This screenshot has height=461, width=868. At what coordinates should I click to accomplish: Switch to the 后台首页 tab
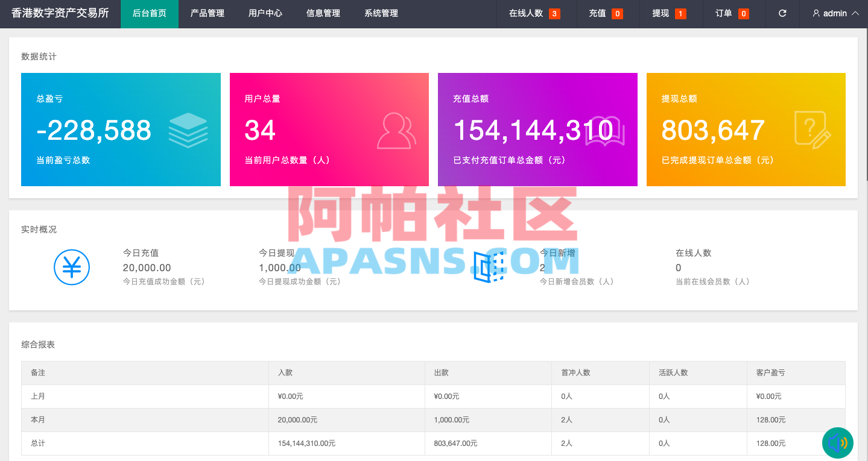click(x=149, y=13)
